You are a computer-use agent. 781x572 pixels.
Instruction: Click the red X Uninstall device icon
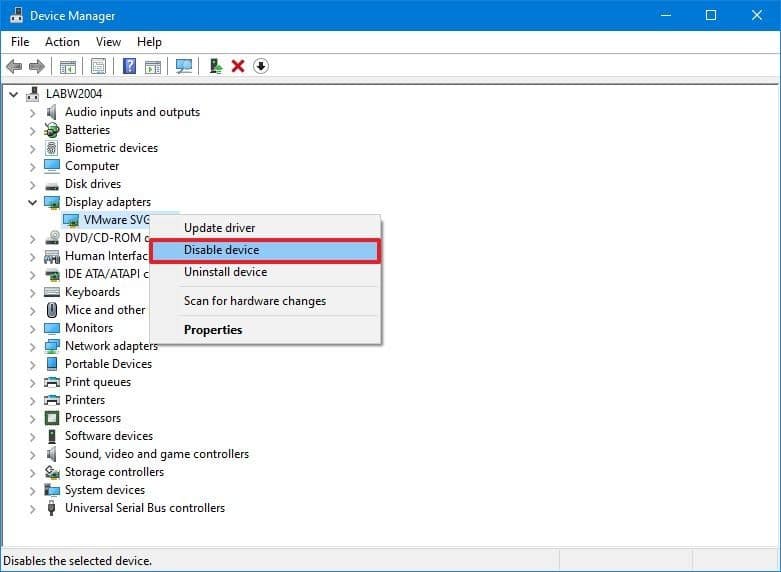tap(238, 66)
